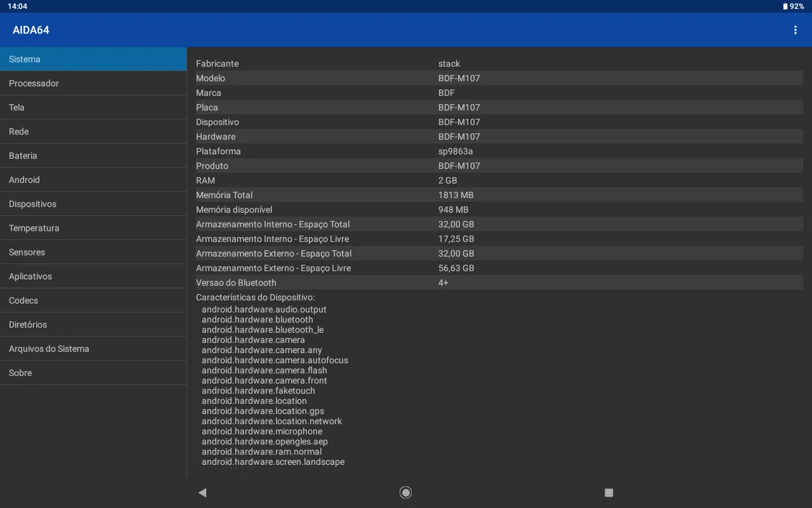This screenshot has width=812, height=508.
Task: Open the three-dot overflow menu
Action: [796, 30]
